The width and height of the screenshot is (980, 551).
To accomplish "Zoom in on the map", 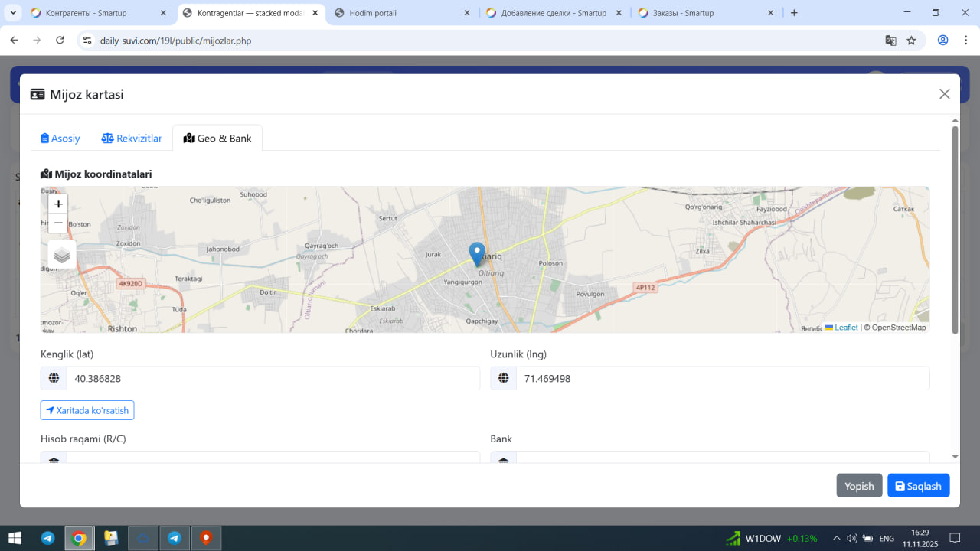I will click(x=58, y=204).
